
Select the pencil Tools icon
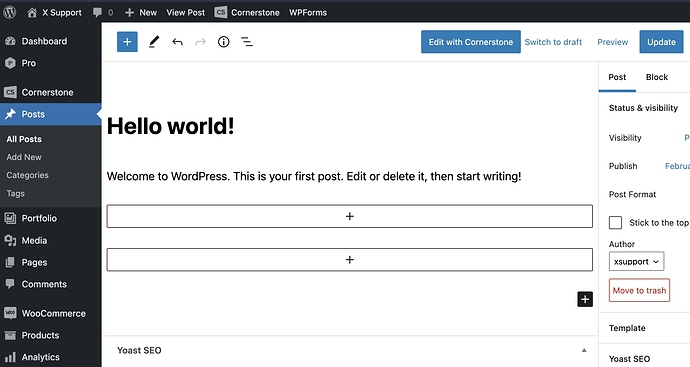click(154, 42)
